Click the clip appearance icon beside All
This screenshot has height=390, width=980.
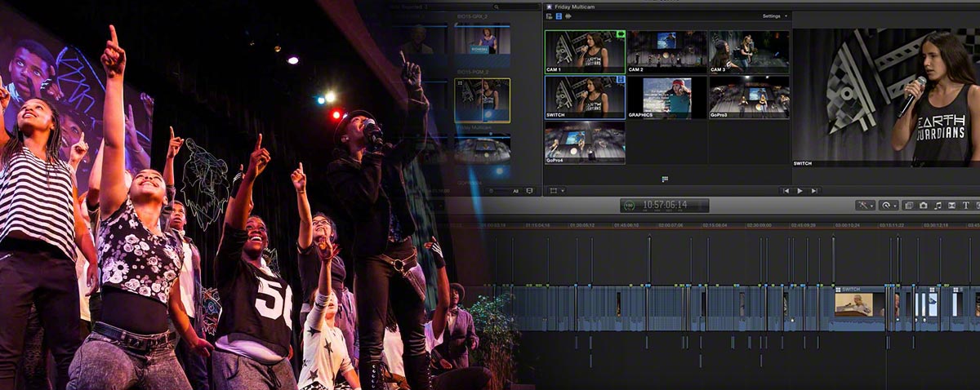(529, 191)
